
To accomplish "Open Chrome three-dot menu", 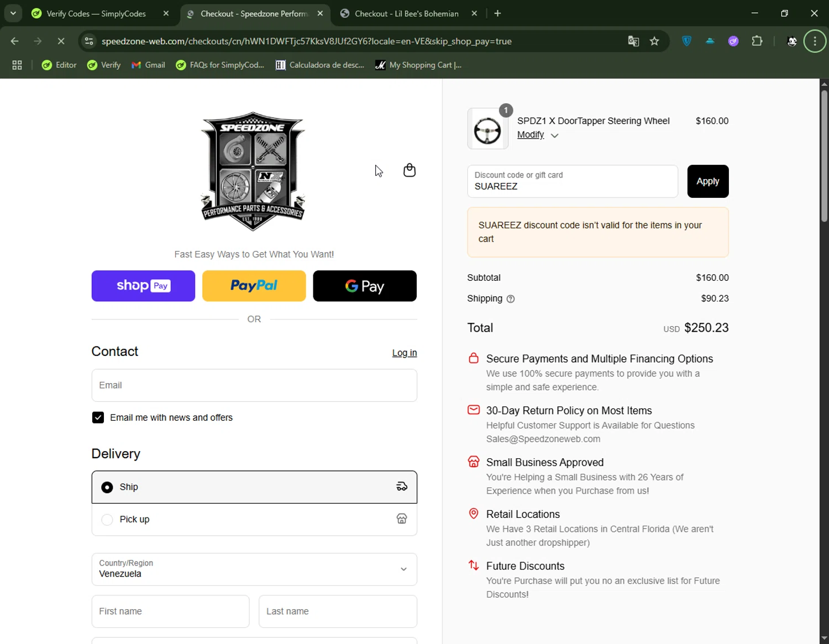I will (x=815, y=41).
